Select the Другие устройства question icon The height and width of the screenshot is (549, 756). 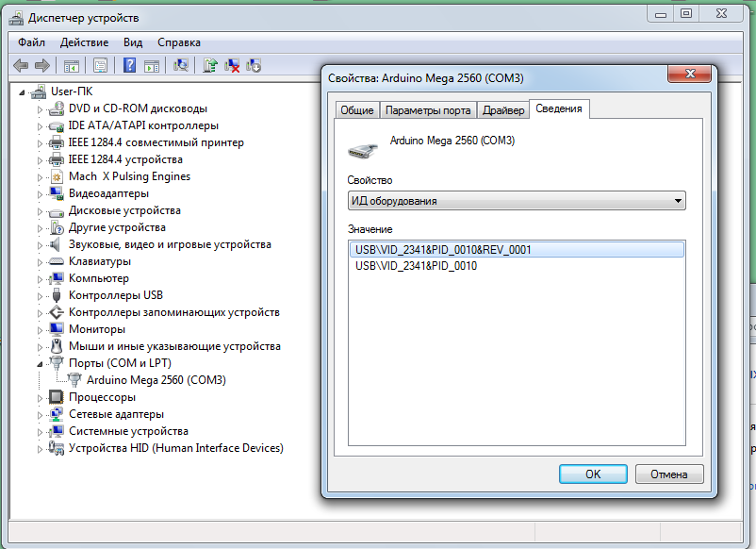57,227
